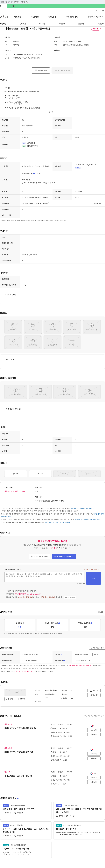Switch to the 근무조건 section tab
105x868 pixels.
click(x=23, y=24)
